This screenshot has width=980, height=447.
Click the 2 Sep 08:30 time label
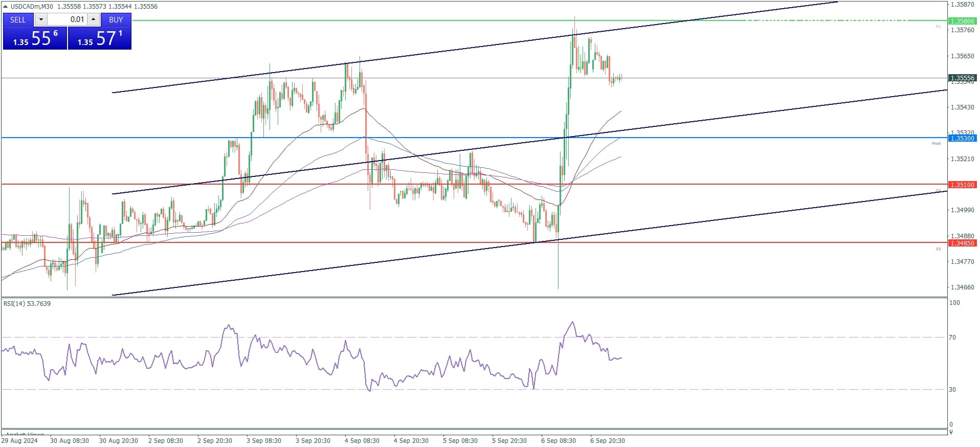(x=165, y=441)
